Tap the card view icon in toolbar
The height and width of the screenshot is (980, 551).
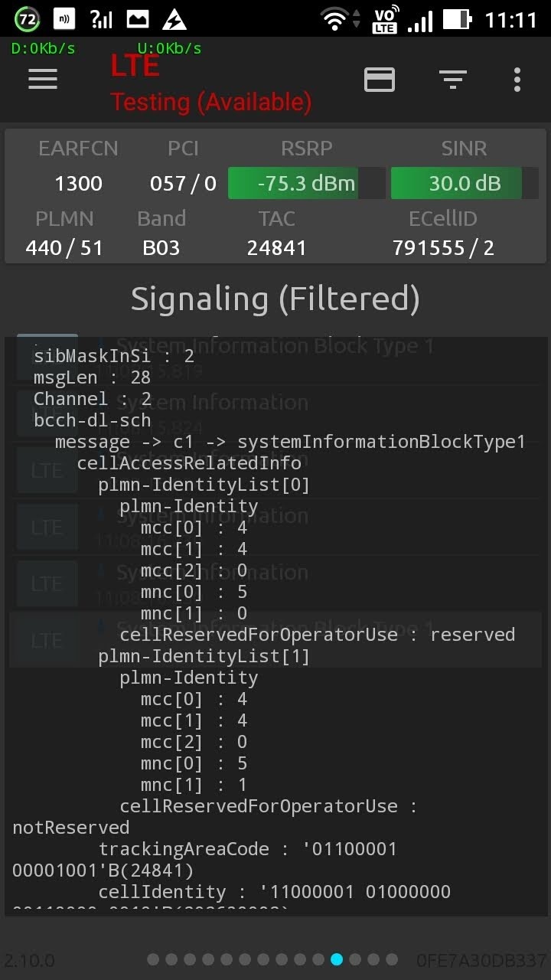click(380, 79)
